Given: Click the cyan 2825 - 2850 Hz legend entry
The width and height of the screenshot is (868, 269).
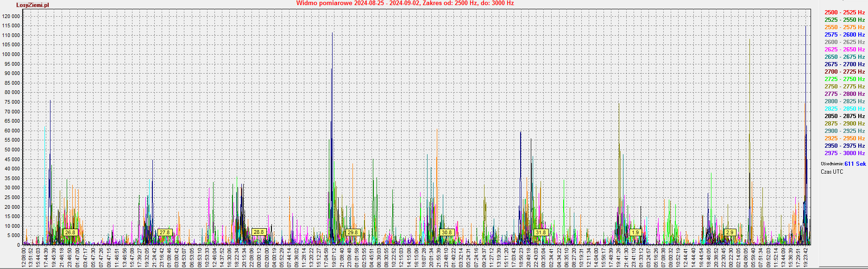Looking at the screenshot, I should pyautogui.click(x=844, y=109).
